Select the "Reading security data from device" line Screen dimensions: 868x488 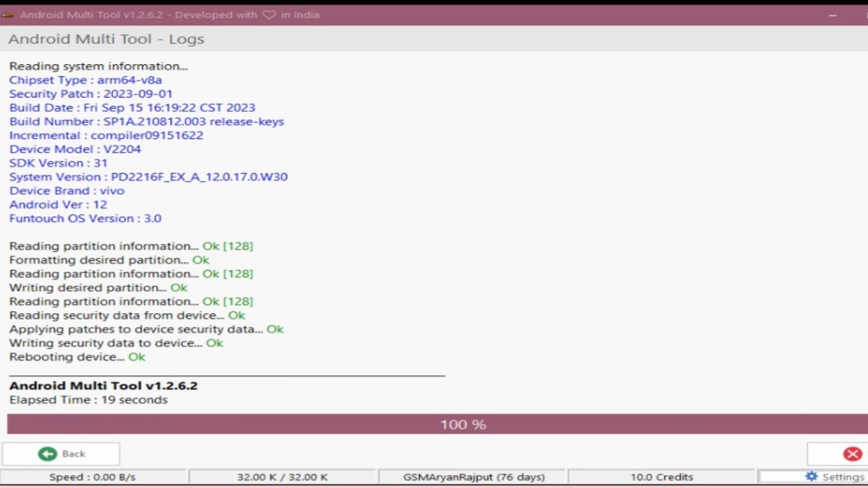127,315
